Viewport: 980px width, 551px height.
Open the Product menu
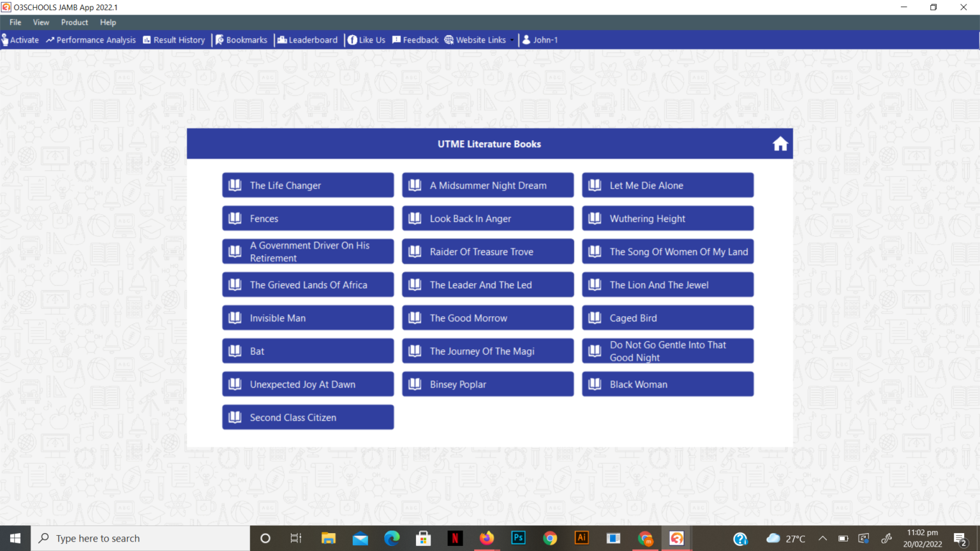(74, 22)
